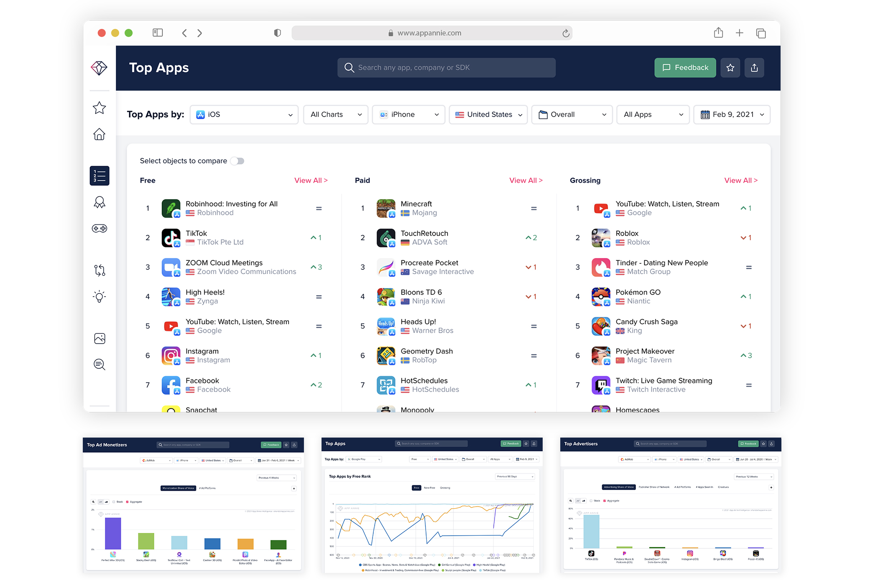Image resolution: width=878 pixels, height=588 pixels.
Task: Expand the Previous 12 Weeks dropdown
Action: point(754,476)
